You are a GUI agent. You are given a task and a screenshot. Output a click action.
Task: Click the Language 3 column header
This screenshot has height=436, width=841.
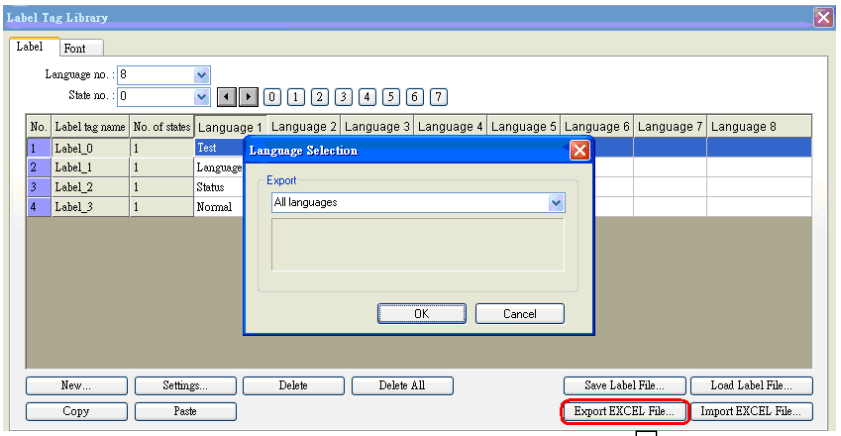tap(377, 127)
